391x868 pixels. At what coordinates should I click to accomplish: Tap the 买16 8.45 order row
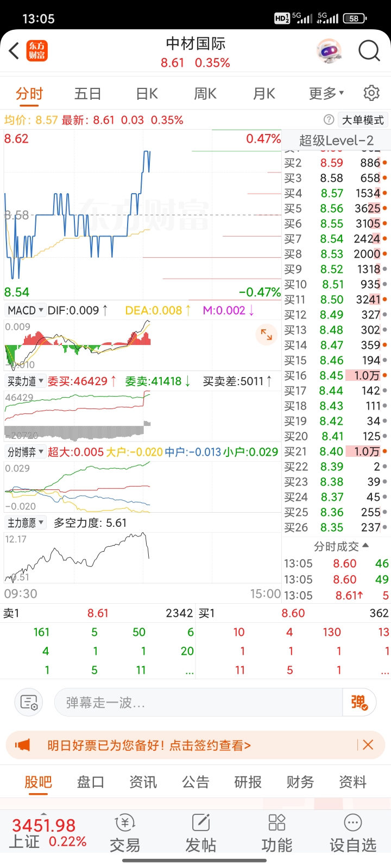(x=336, y=375)
